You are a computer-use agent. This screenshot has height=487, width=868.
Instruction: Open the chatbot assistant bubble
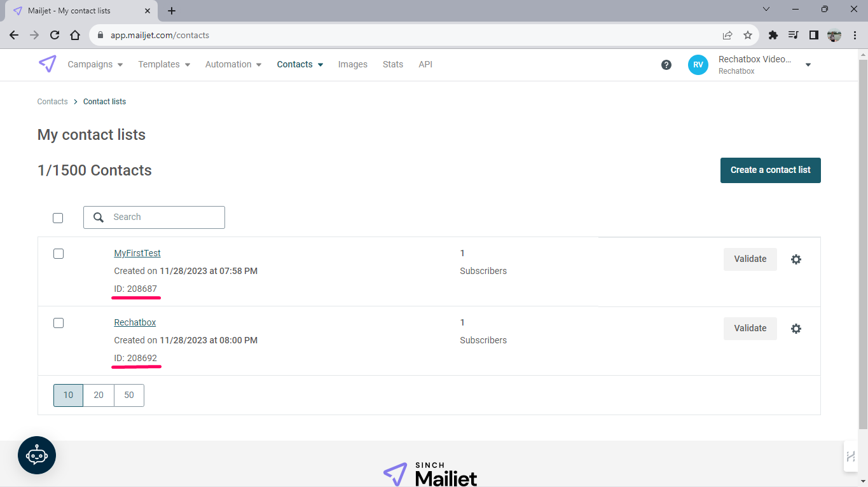point(37,455)
